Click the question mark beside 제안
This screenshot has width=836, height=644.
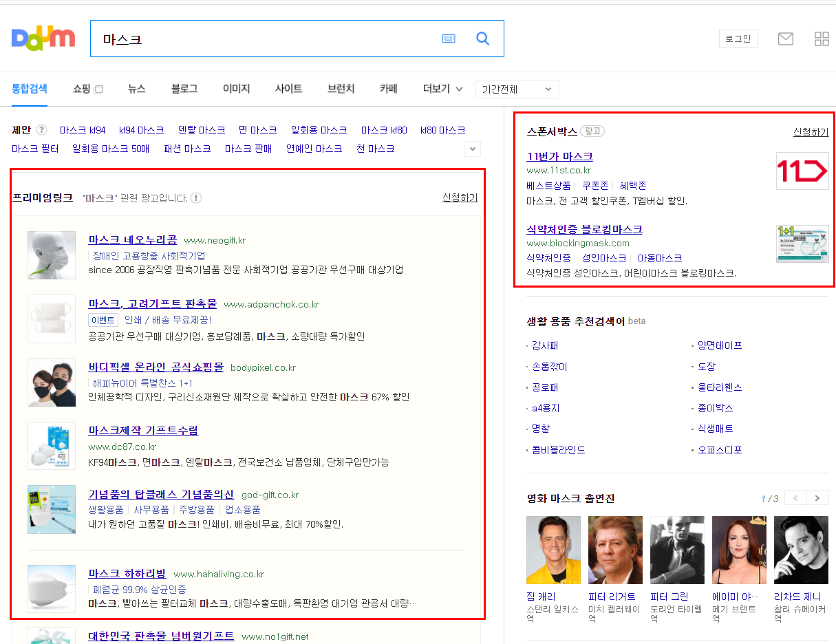pyautogui.click(x=42, y=129)
